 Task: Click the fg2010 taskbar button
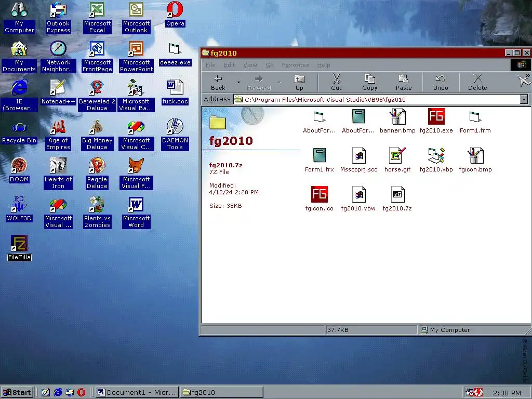pyautogui.click(x=221, y=392)
